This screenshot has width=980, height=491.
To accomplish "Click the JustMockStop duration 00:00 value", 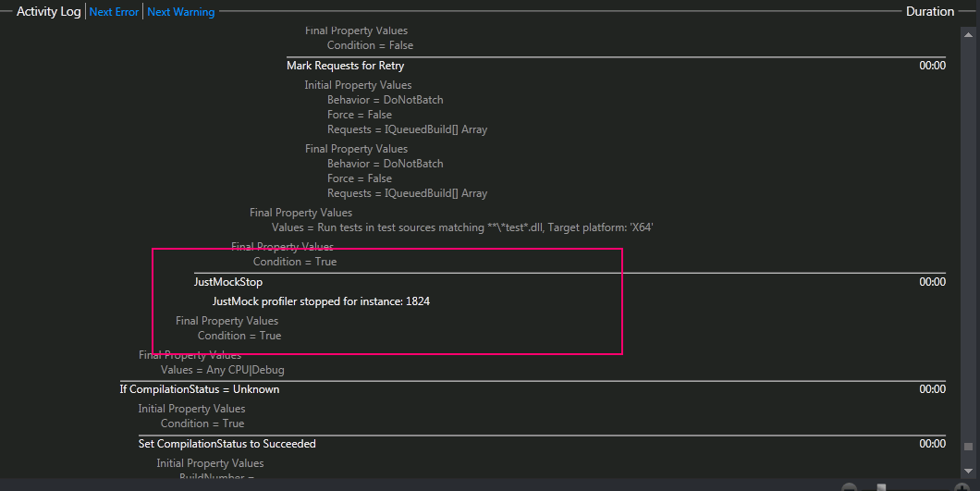I will pyautogui.click(x=932, y=282).
